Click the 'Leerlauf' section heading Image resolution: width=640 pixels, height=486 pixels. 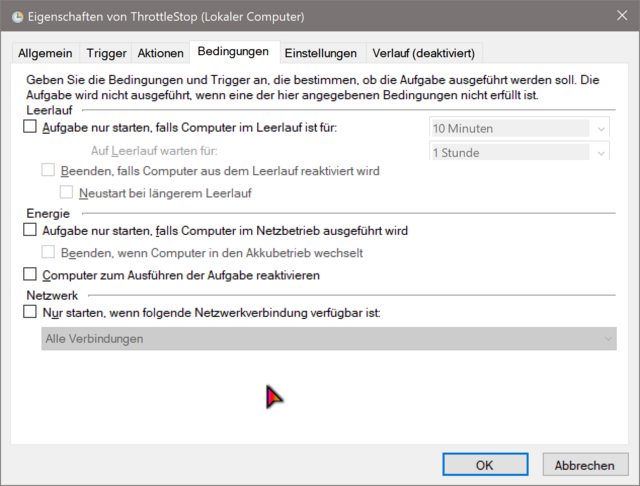pos(49,110)
